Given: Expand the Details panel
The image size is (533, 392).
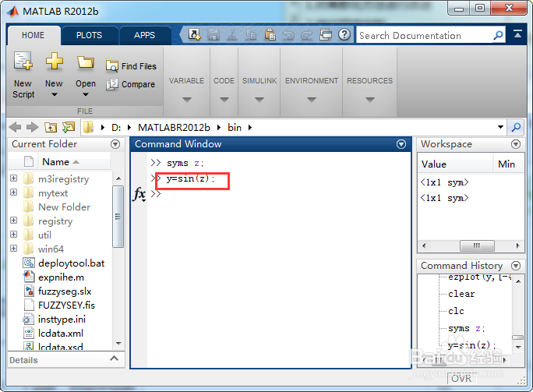Looking at the screenshot, I should point(115,358).
